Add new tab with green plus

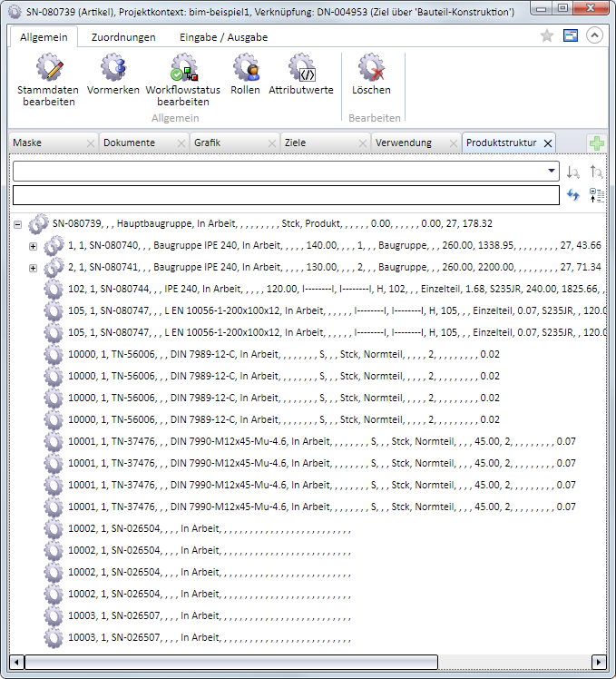596,143
